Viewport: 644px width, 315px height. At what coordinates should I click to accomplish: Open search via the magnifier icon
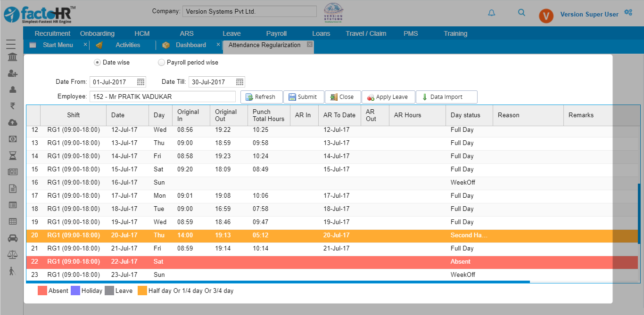pos(521,13)
